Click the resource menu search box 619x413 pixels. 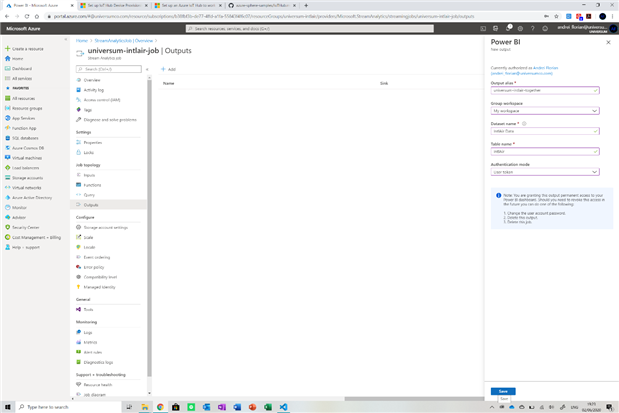click(x=109, y=69)
